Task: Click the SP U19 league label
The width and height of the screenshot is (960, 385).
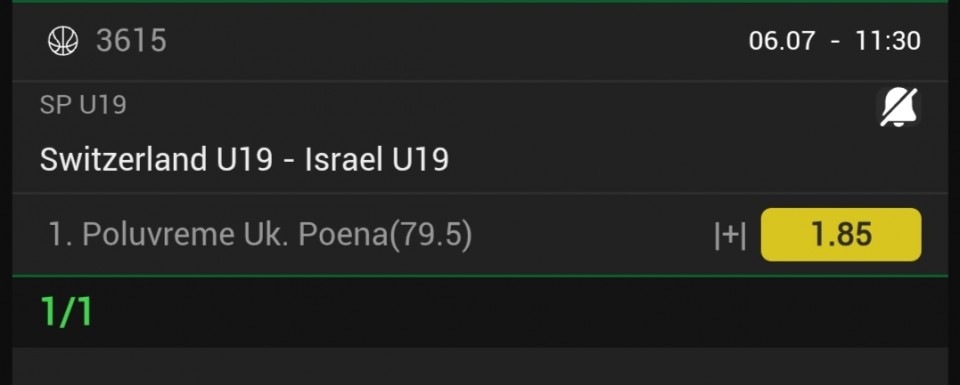Action: click(83, 105)
